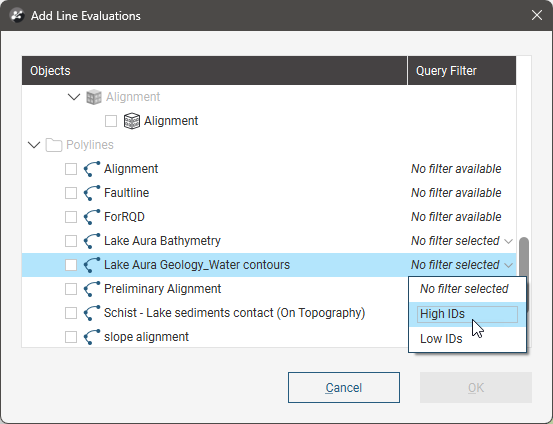The image size is (553, 424).
Task: Click the Preliminary Alignment polyline icon
Action: coord(92,289)
